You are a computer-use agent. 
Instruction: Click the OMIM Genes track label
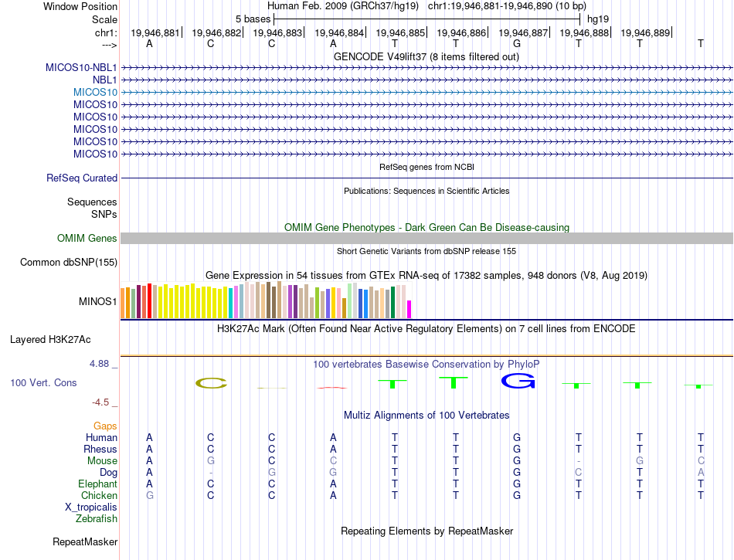(87, 239)
